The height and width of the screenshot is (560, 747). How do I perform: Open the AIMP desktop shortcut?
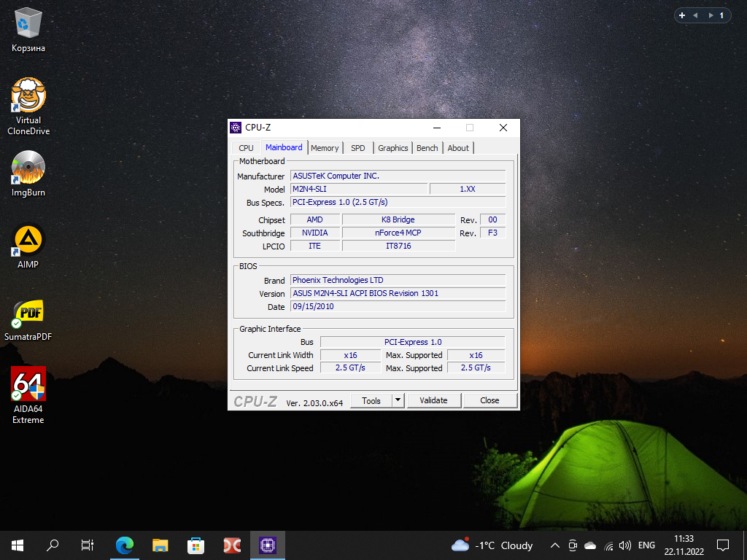click(28, 246)
